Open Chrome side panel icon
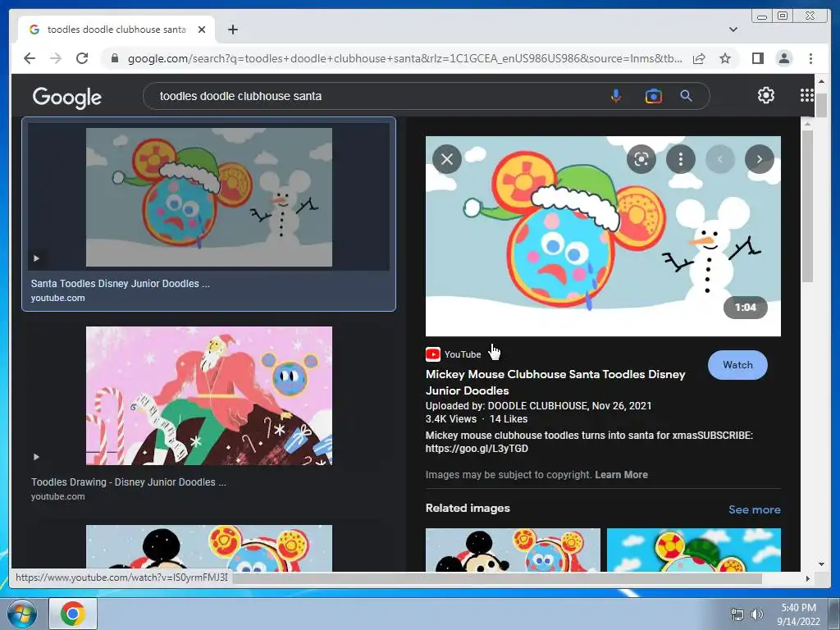 coord(757,58)
